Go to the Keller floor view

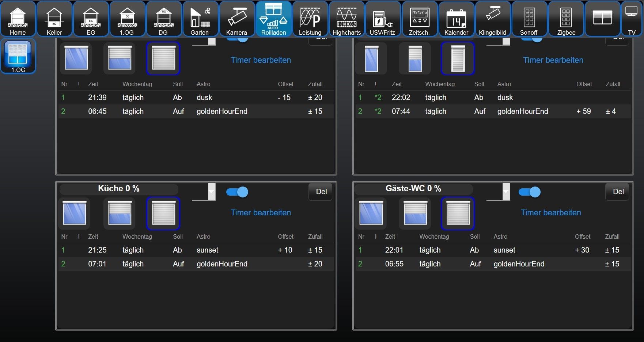point(54,19)
